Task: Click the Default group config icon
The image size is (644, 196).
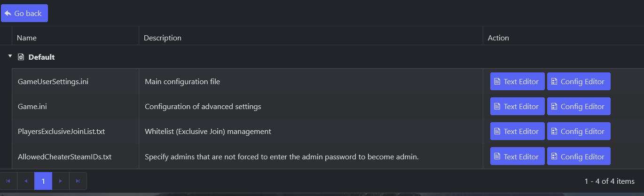Action: (x=21, y=57)
